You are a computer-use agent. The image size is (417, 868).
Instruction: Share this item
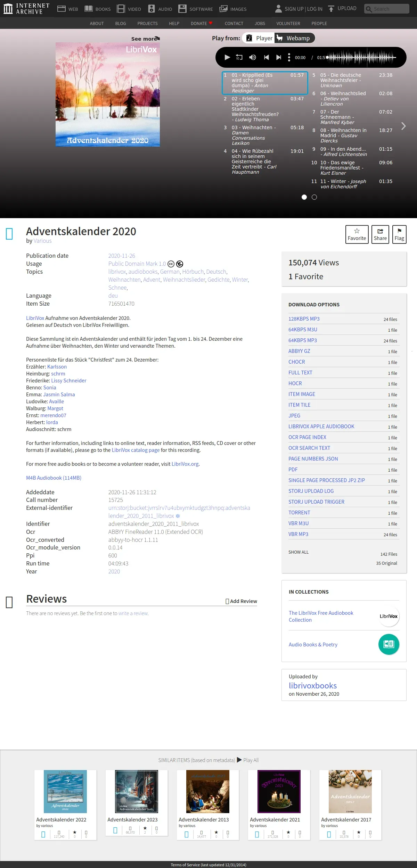click(x=380, y=234)
